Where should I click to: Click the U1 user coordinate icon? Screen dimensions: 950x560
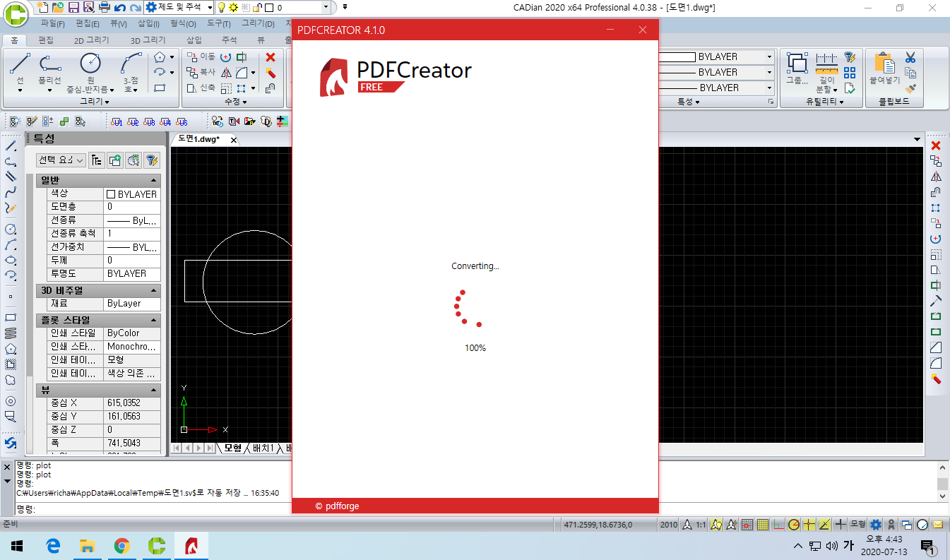pos(116,121)
